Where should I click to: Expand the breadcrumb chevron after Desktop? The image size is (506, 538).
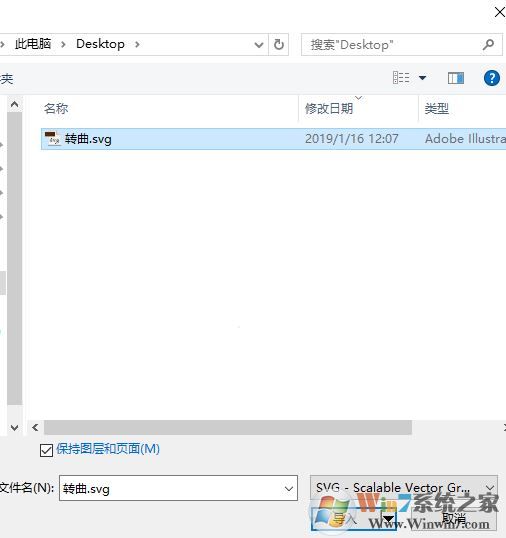click(x=137, y=44)
